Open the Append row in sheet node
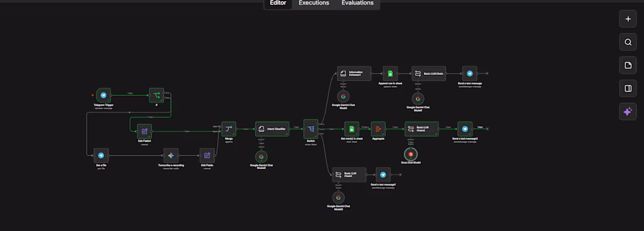Viewport: 644px width, 231px height. pyautogui.click(x=390, y=74)
